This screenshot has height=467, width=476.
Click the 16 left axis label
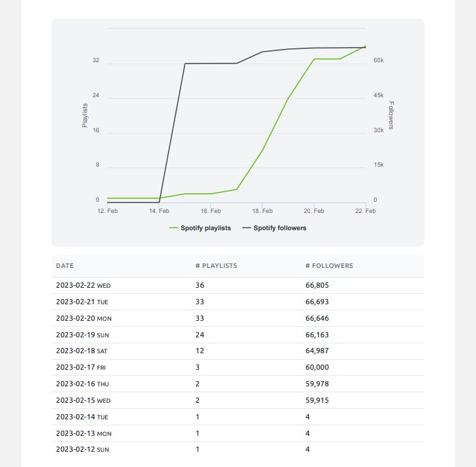pyautogui.click(x=96, y=130)
